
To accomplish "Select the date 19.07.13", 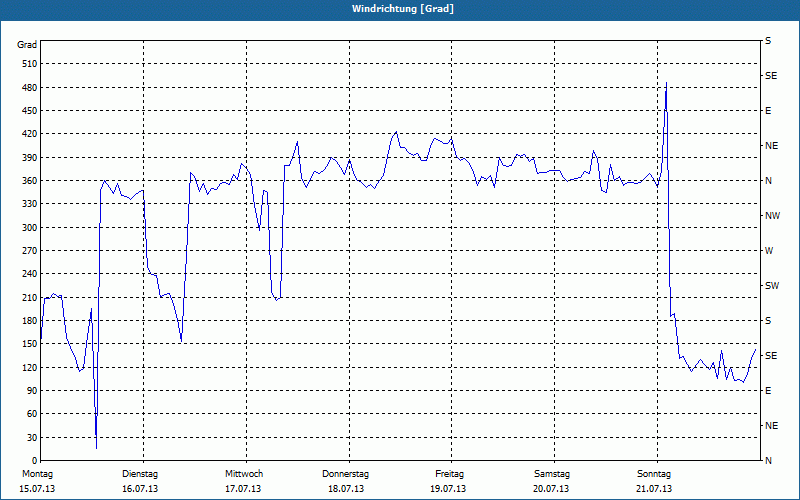I will (448, 489).
